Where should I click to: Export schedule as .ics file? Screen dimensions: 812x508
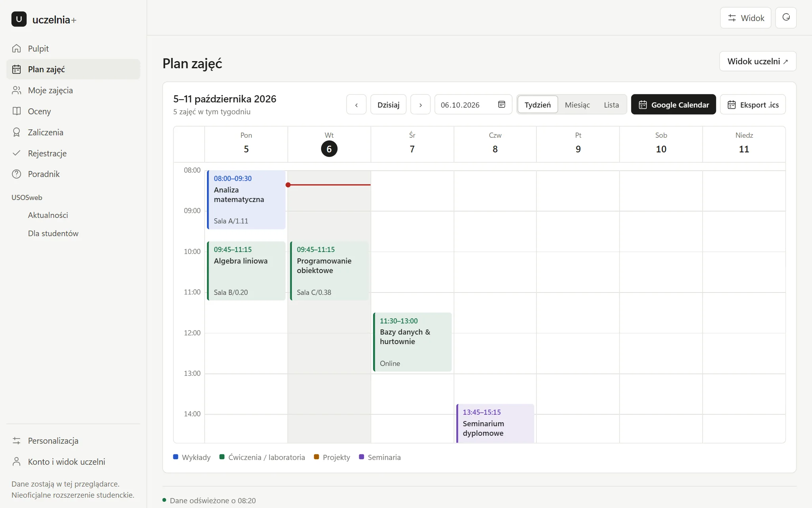(753, 104)
